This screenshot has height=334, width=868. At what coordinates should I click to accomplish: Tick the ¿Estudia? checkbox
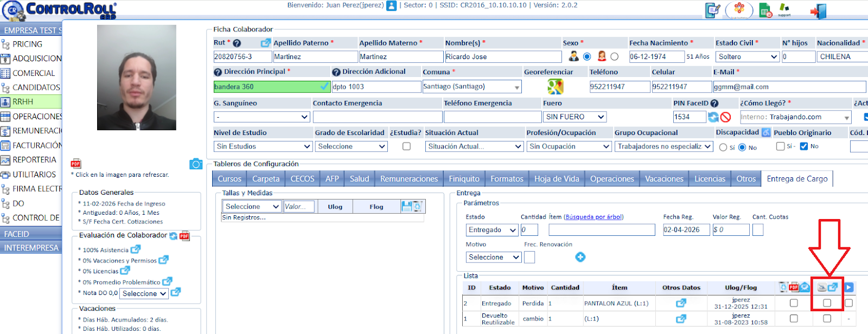pyautogui.click(x=406, y=146)
